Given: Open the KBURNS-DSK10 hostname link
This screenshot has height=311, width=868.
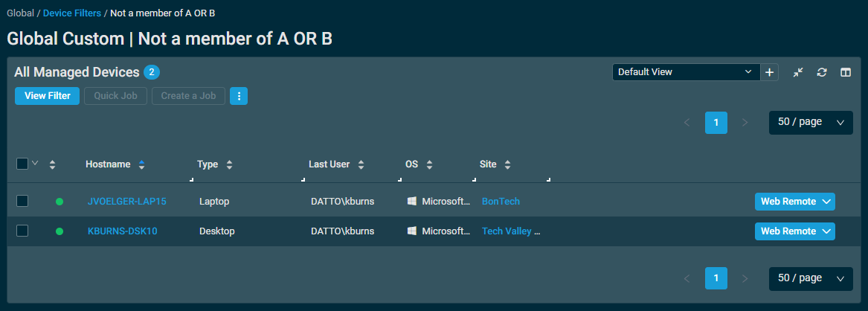Looking at the screenshot, I should (x=122, y=231).
